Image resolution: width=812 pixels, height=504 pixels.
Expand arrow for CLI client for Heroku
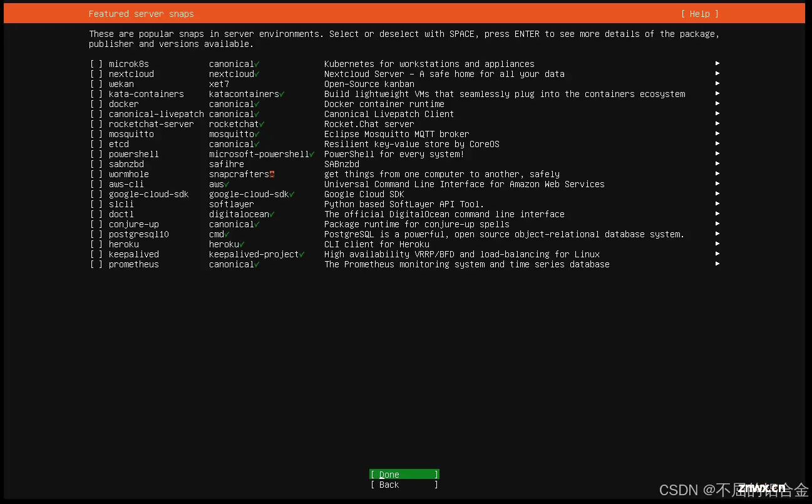click(x=717, y=244)
